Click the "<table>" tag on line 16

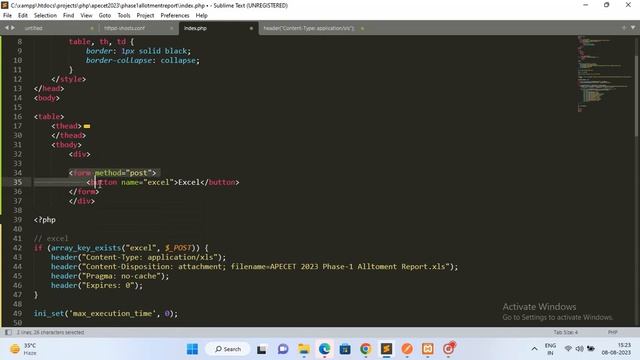49,117
